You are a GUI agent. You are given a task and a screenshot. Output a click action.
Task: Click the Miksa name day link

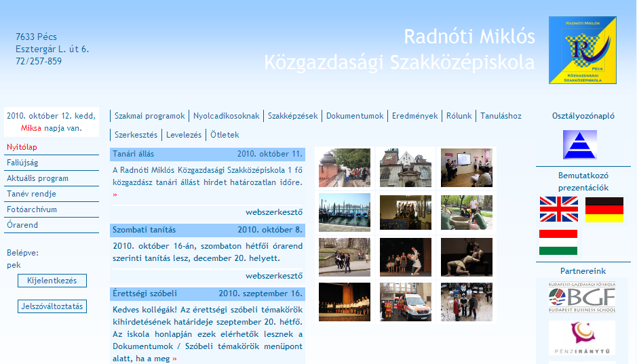point(31,127)
